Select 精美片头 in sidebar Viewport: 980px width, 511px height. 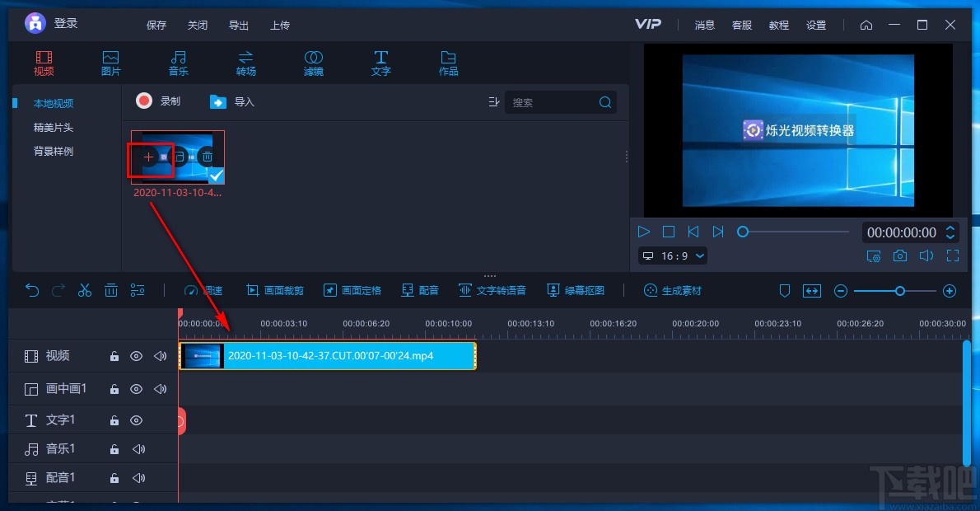pyautogui.click(x=54, y=127)
